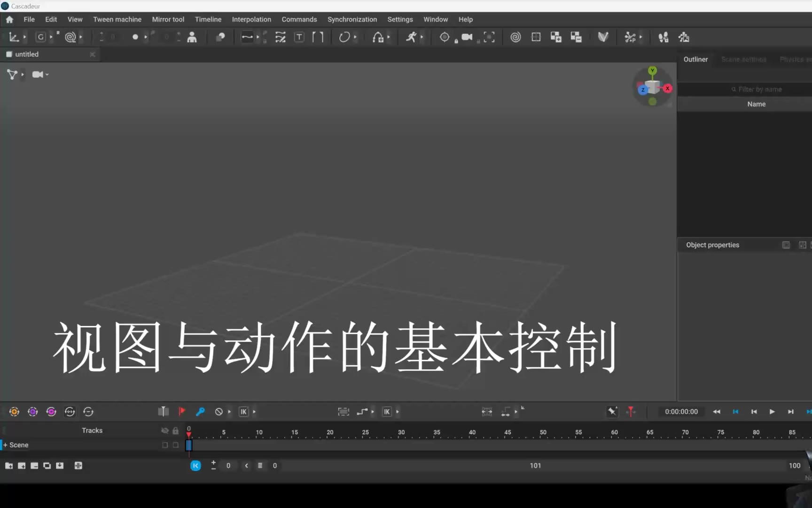Go to the Home screen icon
This screenshot has width=812, height=508.
pyautogui.click(x=9, y=19)
